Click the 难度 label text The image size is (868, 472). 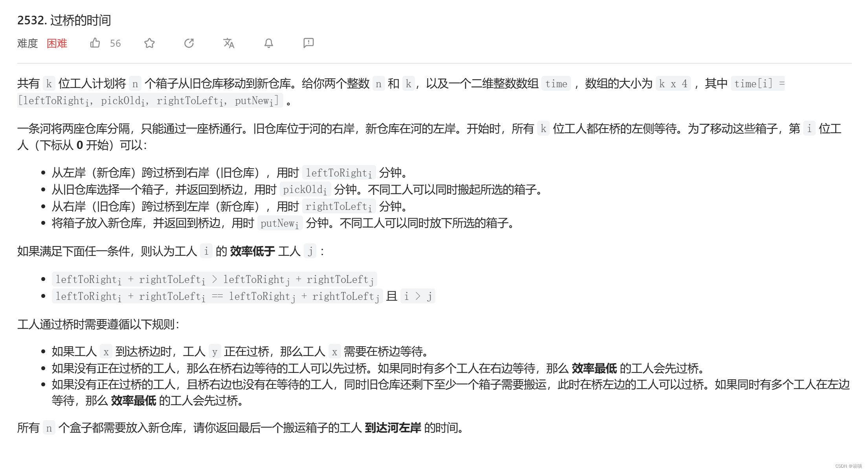(x=28, y=43)
